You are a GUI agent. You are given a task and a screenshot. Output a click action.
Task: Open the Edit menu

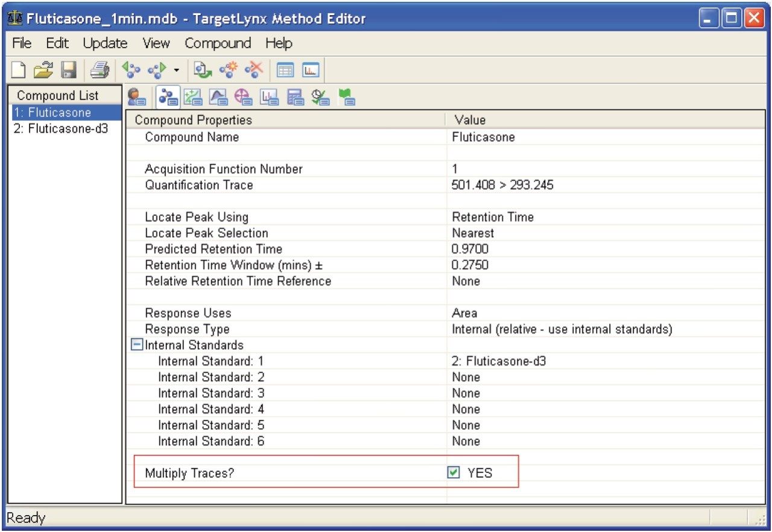(57, 43)
